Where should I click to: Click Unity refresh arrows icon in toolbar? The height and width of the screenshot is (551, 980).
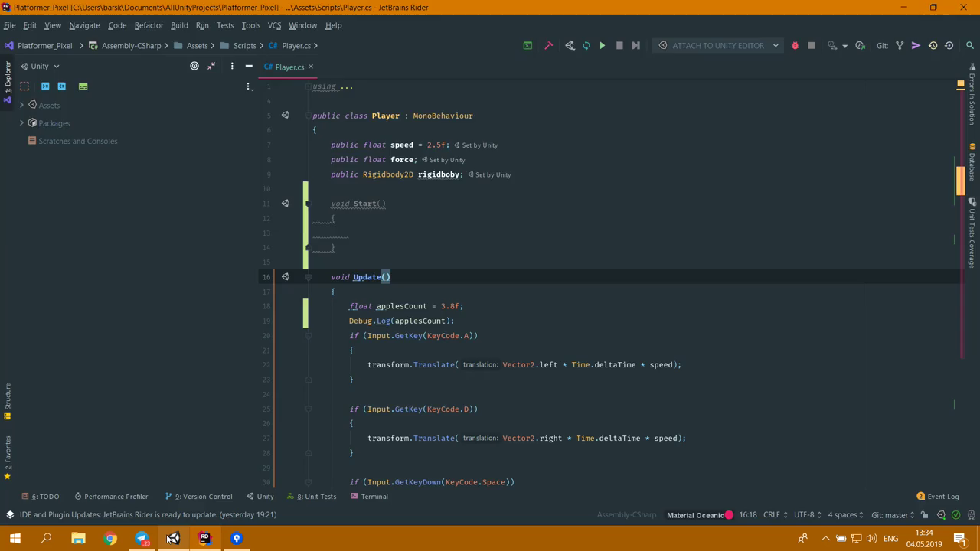click(x=586, y=46)
